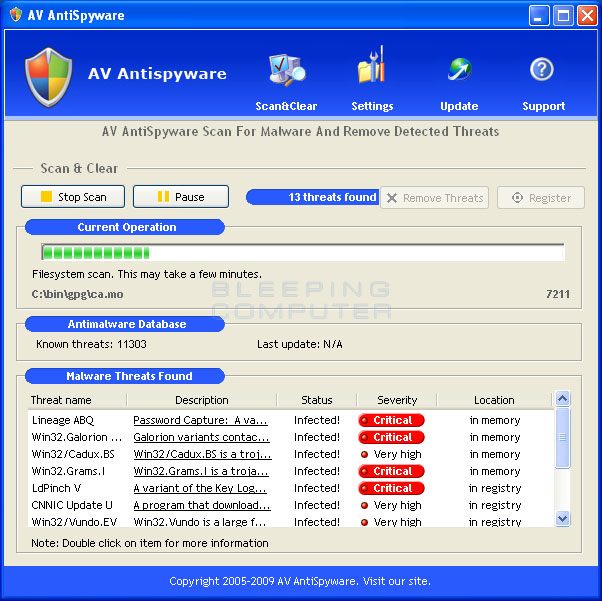
Task: Pause the running scan
Action: [x=181, y=197]
